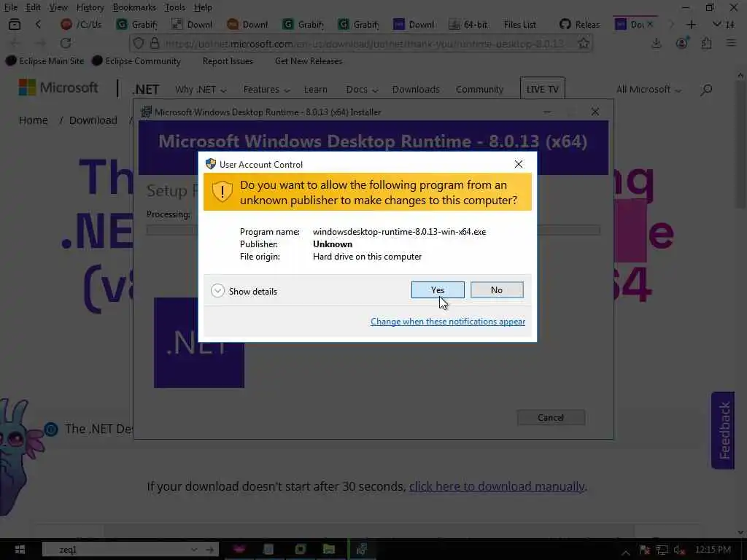Close the active .NET download tab
The height and width of the screenshot is (560, 747).
coord(650,24)
